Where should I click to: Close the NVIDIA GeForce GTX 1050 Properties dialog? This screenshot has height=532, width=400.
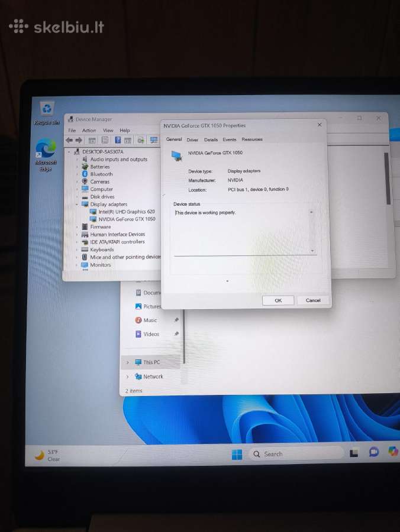click(320, 125)
